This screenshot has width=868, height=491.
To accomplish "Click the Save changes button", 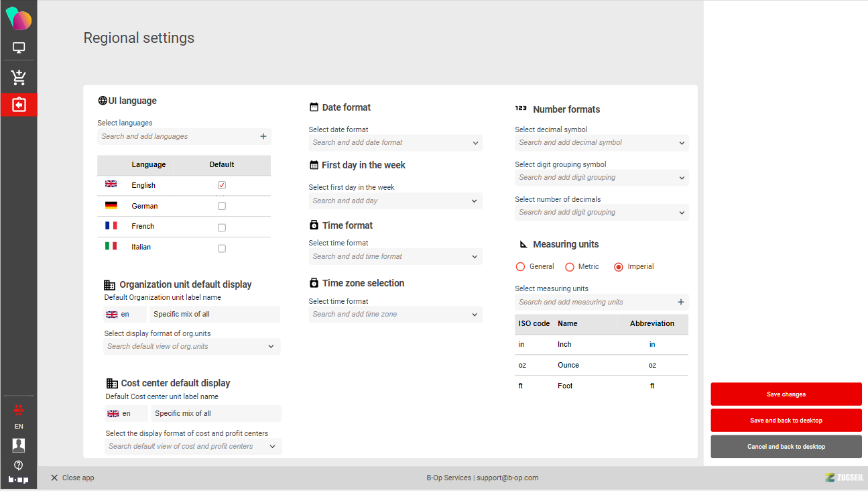I will pyautogui.click(x=786, y=394).
